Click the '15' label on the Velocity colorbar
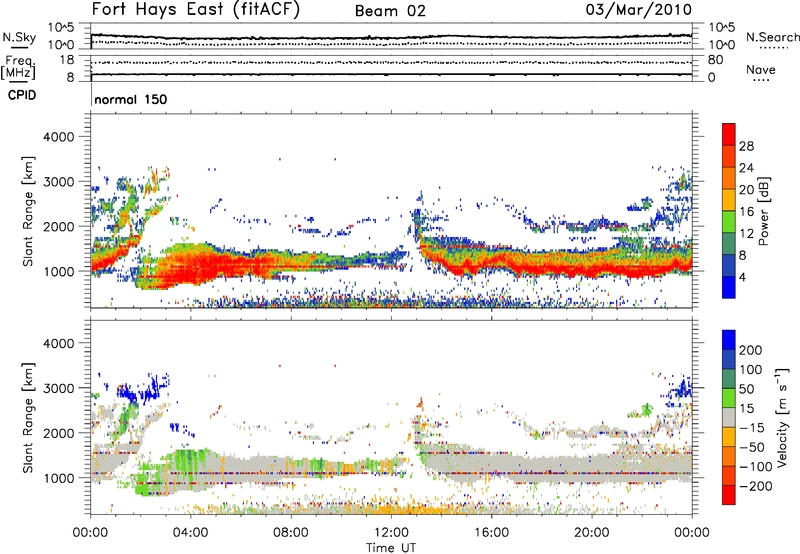The image size is (800, 554). coord(746,409)
